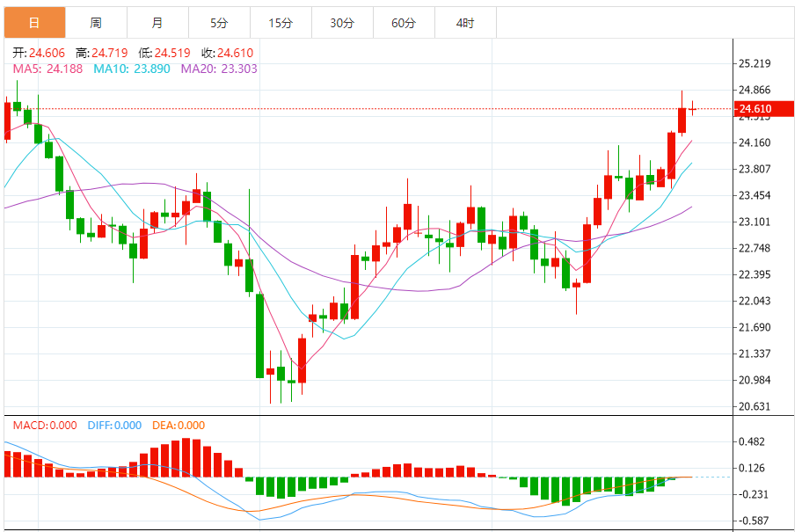
Task: Click the 24.160 price axis label
Action: pyautogui.click(x=755, y=142)
